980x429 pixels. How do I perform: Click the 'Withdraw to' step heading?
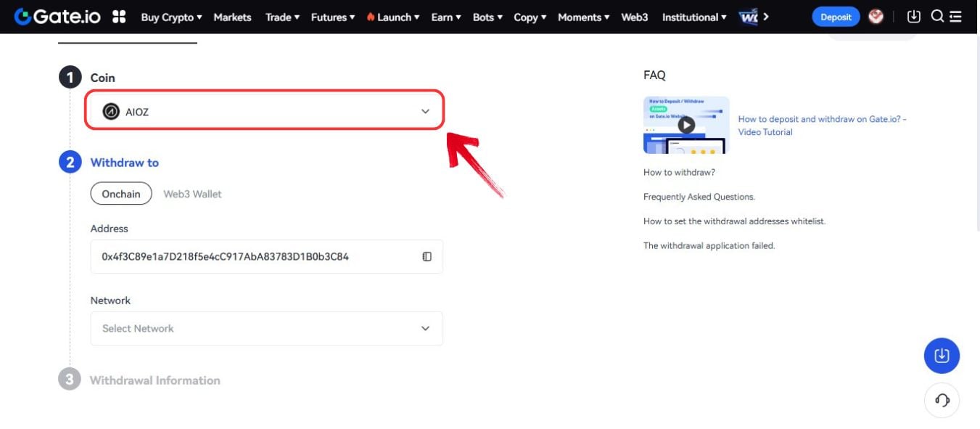124,163
